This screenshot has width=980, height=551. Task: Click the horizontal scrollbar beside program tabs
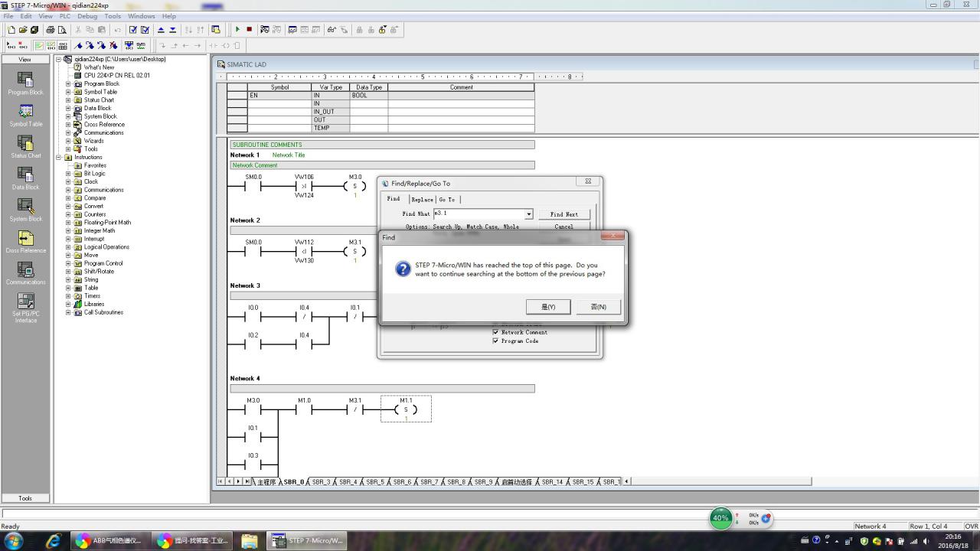(x=720, y=481)
